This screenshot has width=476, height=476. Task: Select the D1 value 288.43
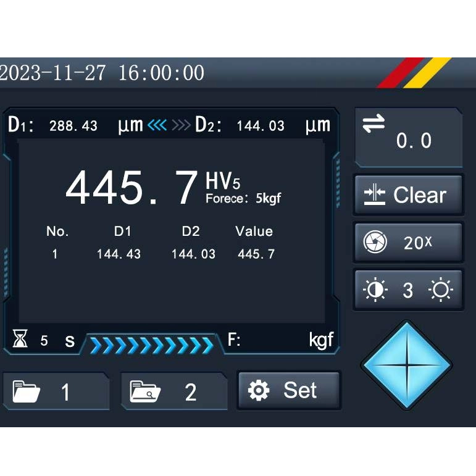[73, 126]
